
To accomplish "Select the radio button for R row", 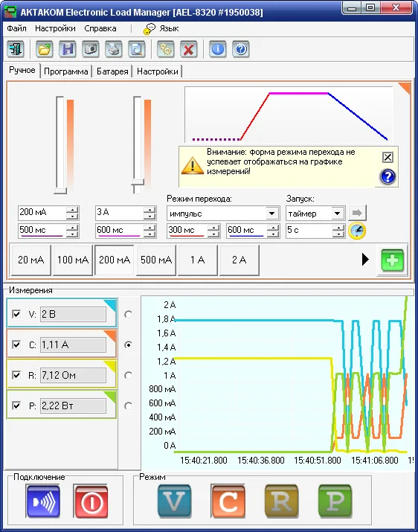I will coord(128,376).
